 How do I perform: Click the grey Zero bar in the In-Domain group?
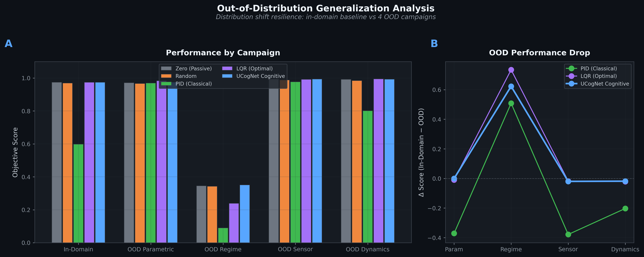point(57,163)
